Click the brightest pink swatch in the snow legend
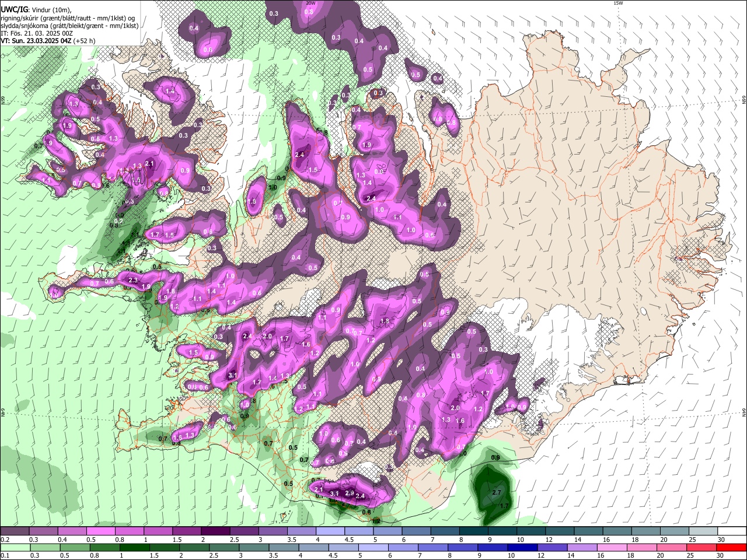The image size is (747, 560). tap(100, 532)
